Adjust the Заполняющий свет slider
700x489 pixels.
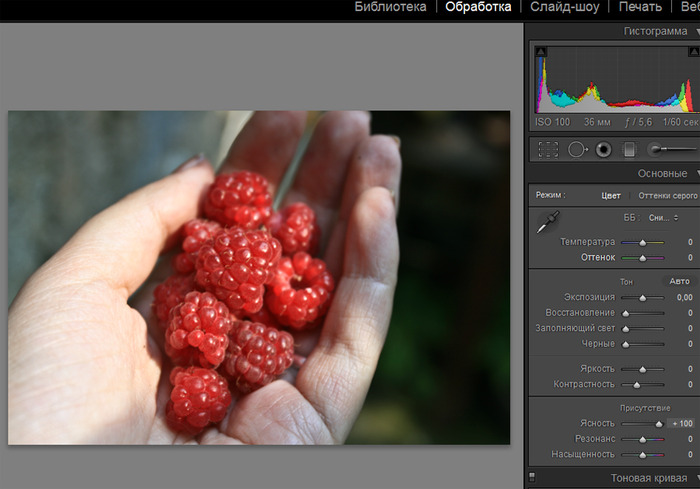[642, 329]
